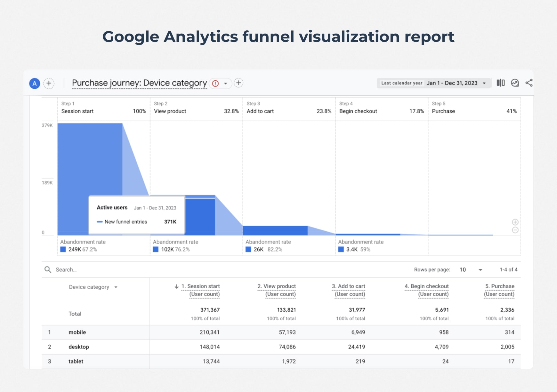Open dropdown arrow next to report title warning
557x392 pixels.
point(226,84)
